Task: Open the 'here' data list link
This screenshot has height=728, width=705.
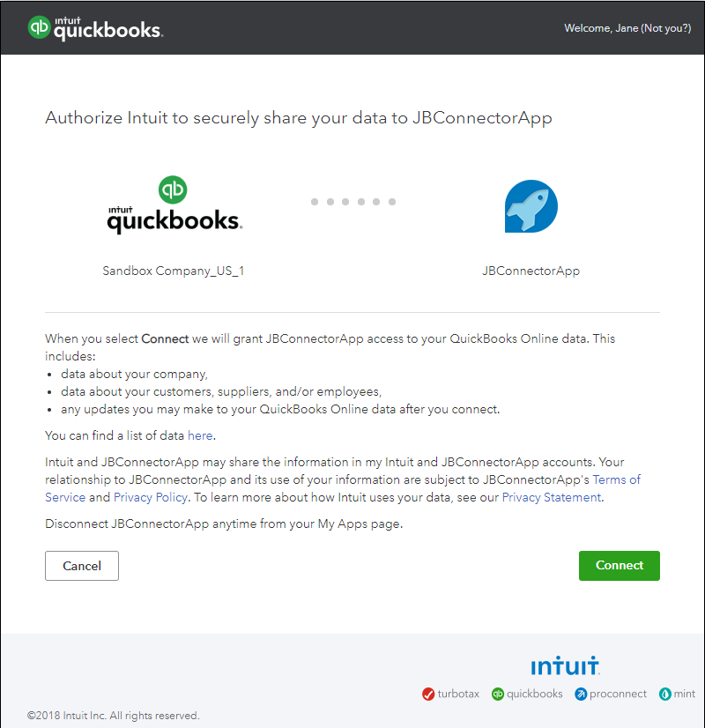Action: click(200, 435)
